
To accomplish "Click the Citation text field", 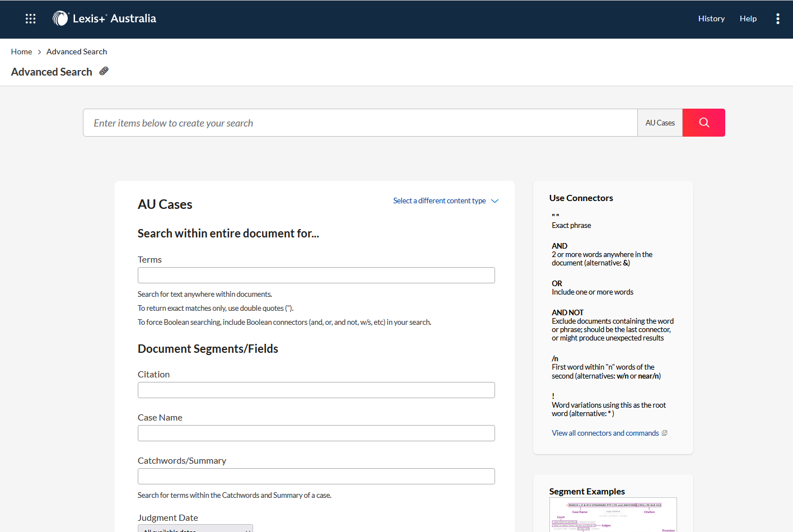I will (316, 390).
